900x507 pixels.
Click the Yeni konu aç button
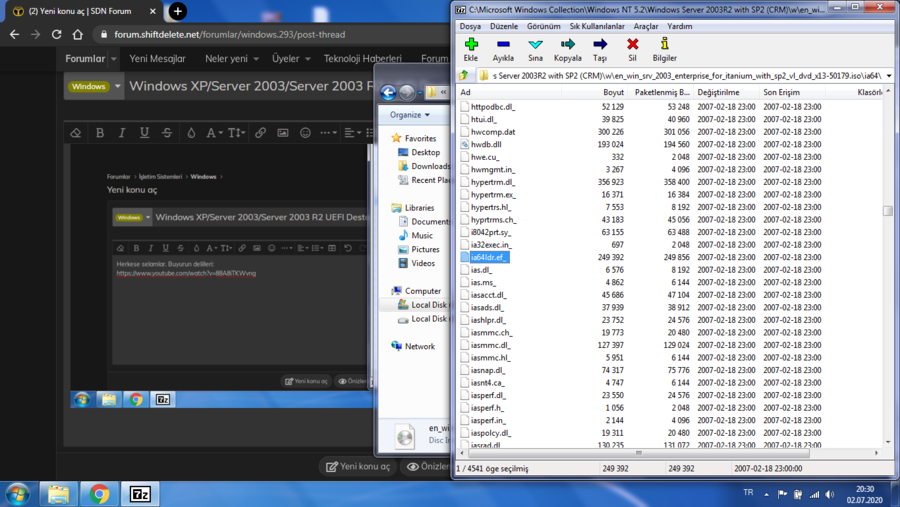point(358,466)
